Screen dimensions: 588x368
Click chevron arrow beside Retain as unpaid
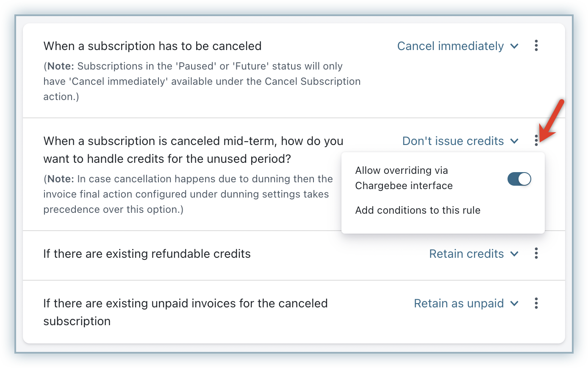tap(515, 304)
